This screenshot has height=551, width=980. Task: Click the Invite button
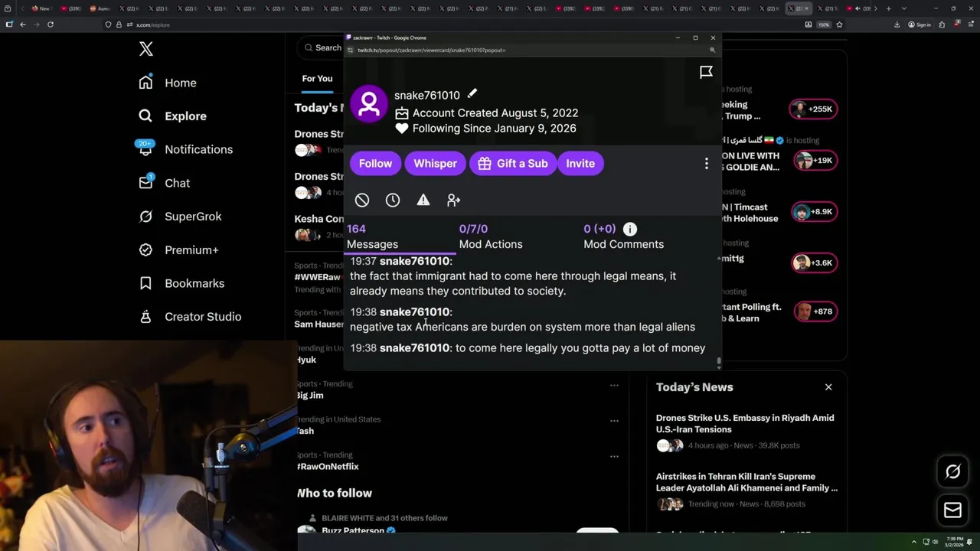coord(580,163)
